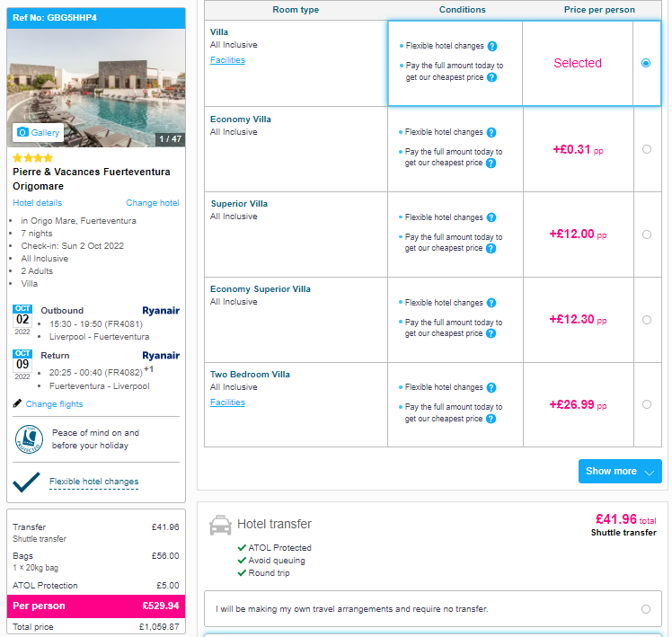Click the hotel pool photo thumbnail

click(96, 88)
